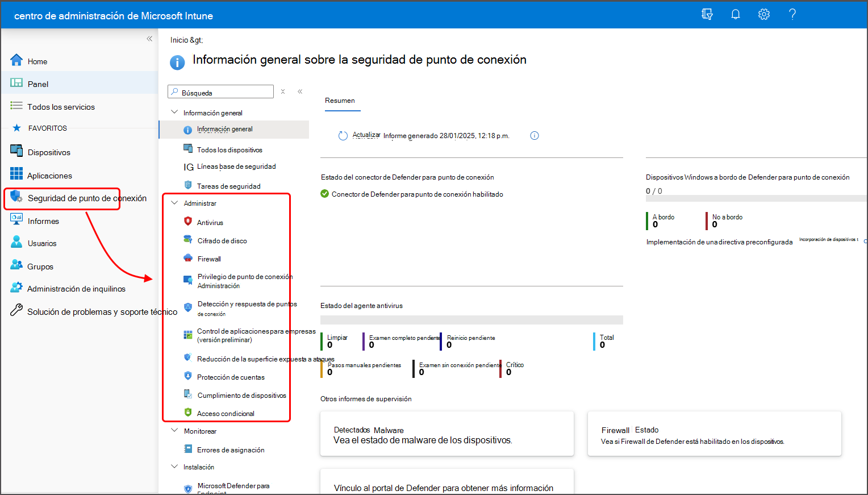The width and height of the screenshot is (868, 495).
Task: Click the Antivirus shield icon
Action: click(188, 222)
